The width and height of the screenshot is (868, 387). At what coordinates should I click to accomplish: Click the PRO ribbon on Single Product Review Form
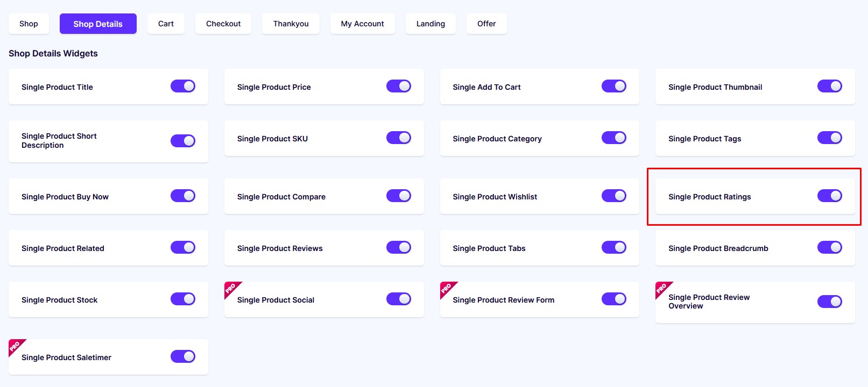pos(447,289)
